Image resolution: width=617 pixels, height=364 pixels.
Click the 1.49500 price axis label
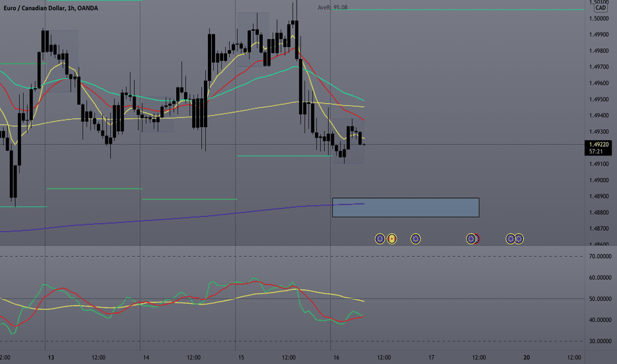tap(598, 99)
